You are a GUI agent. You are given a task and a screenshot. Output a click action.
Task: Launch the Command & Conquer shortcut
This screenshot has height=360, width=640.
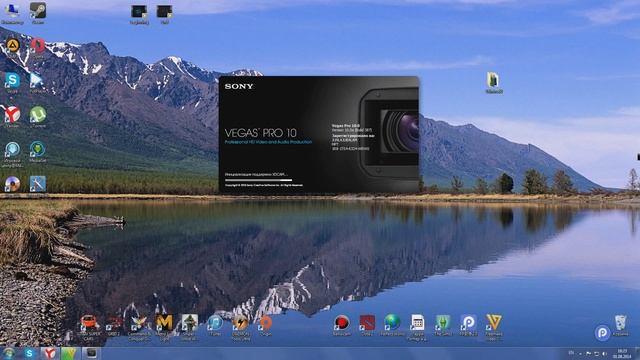tap(139, 327)
